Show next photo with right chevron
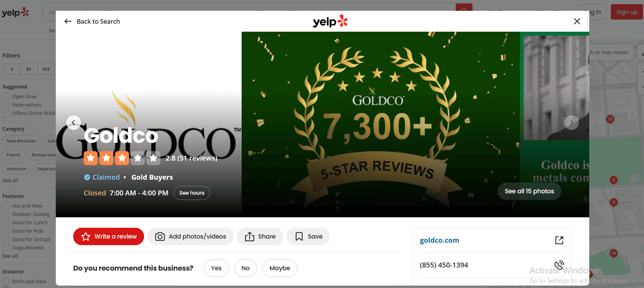644x288 pixels. (571, 123)
